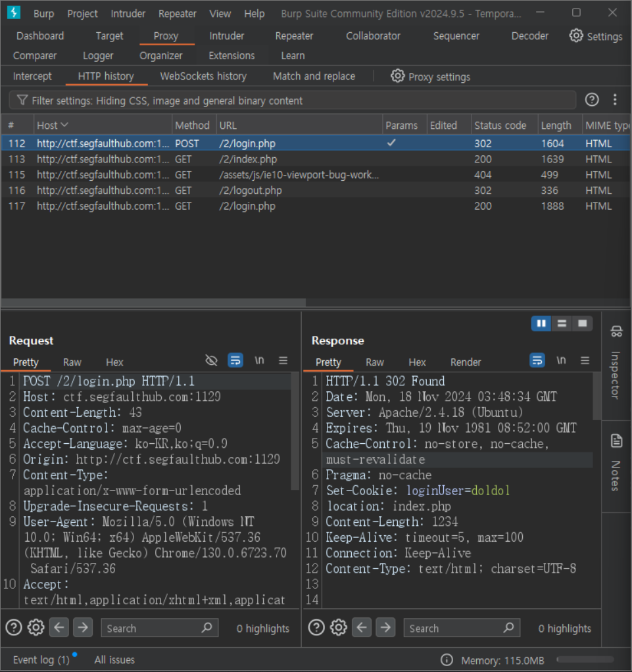Go to next Request search match
This screenshot has height=672, width=632.
click(x=83, y=628)
